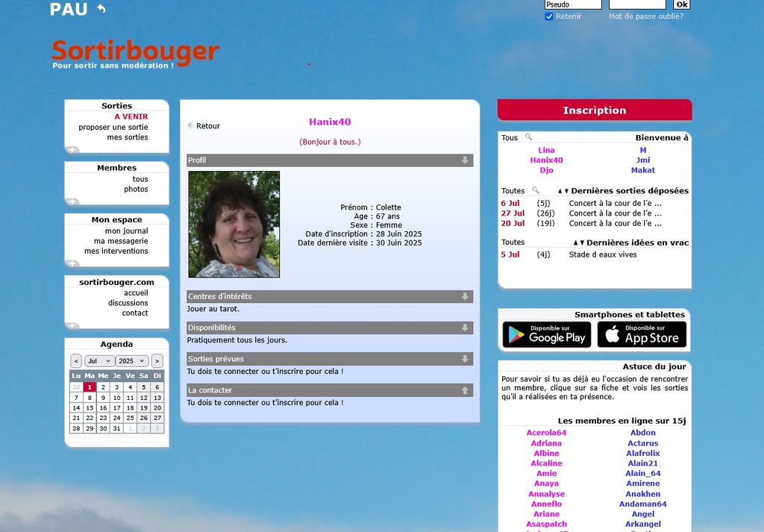
Task: Open member Lina's profile
Action: [546, 150]
